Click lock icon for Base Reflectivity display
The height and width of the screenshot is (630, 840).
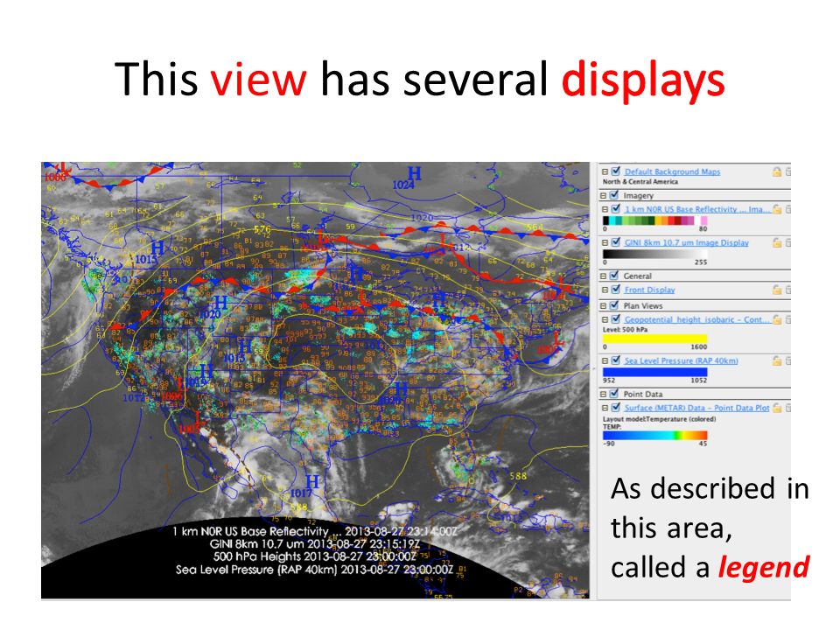776,209
